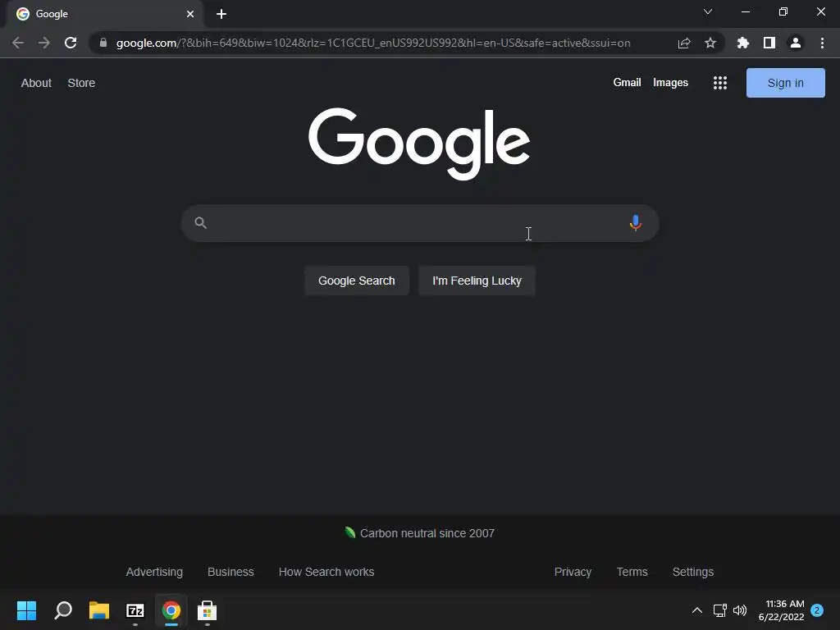Screen dimensions: 840x630
Task: Open the Privacy footer link
Action: click(573, 572)
